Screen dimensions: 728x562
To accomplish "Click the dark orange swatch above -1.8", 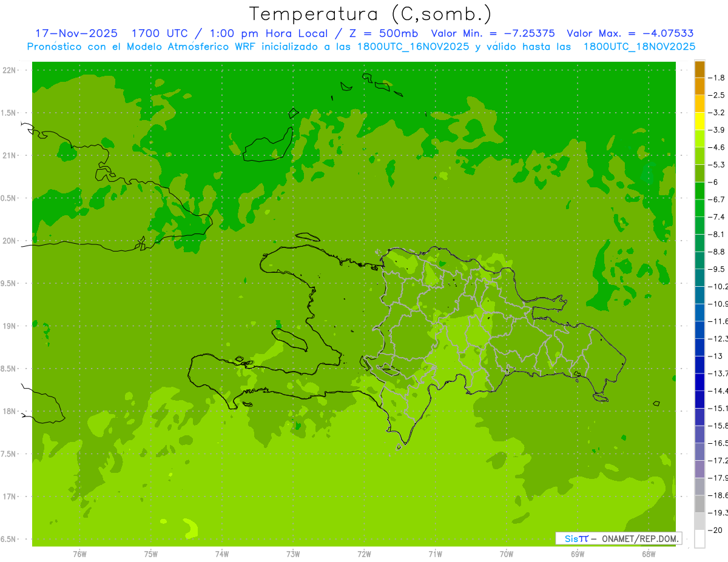I will click(x=699, y=70).
